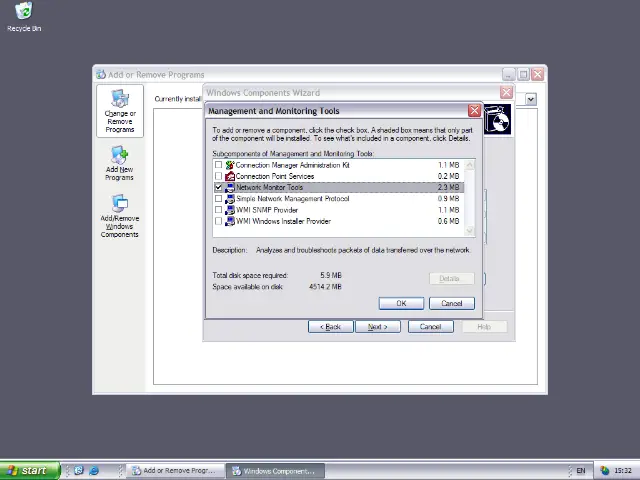
Task: Select the Network Monitor Tools row text
Action: pyautogui.click(x=269, y=187)
